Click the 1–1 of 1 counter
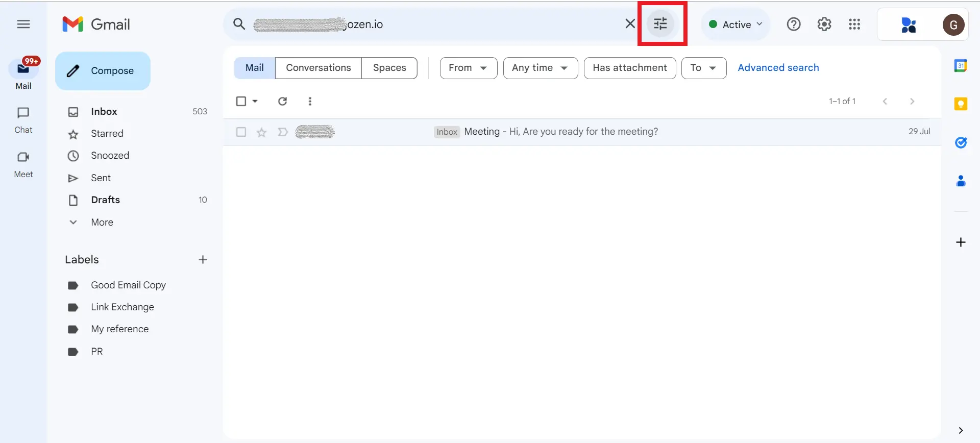 pyautogui.click(x=842, y=101)
